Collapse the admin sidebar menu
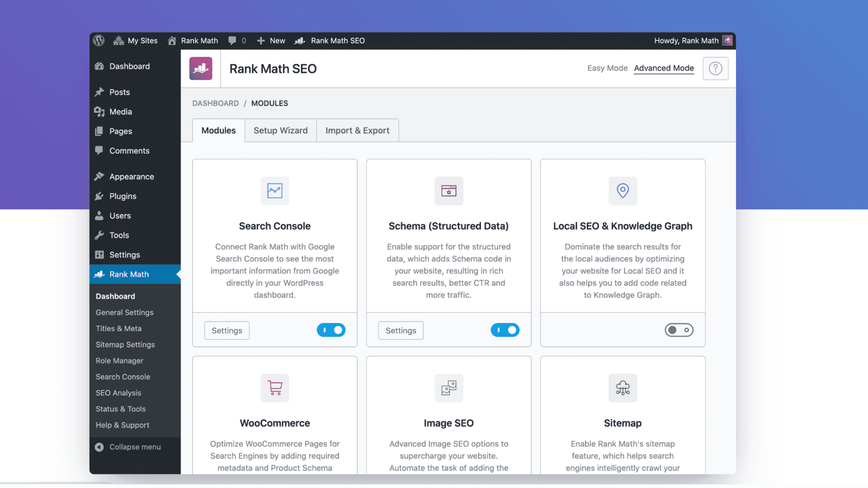Viewport: 868px width, 488px height. pyautogui.click(x=128, y=447)
